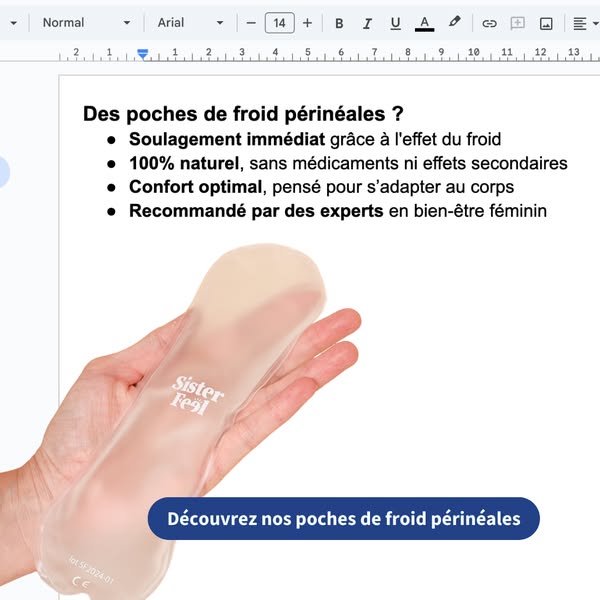This screenshot has height=600, width=600.
Task: Click the add comment icon
Action: click(x=517, y=23)
